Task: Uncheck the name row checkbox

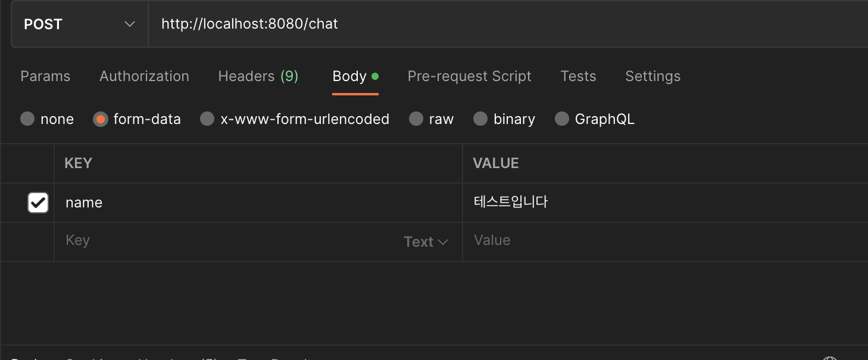Action: pos(38,203)
